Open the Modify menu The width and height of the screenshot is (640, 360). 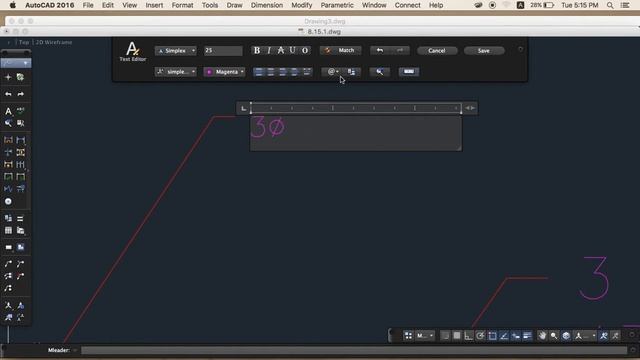click(302, 5)
